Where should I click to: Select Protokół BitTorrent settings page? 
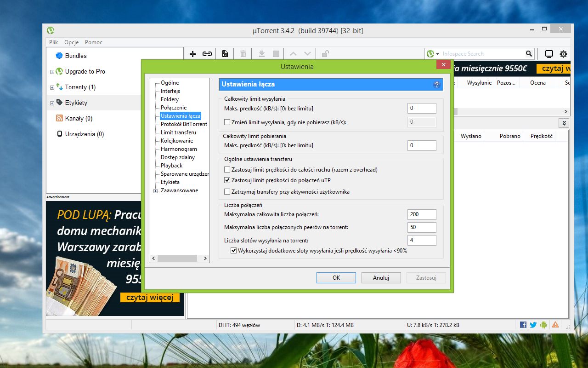tap(184, 124)
